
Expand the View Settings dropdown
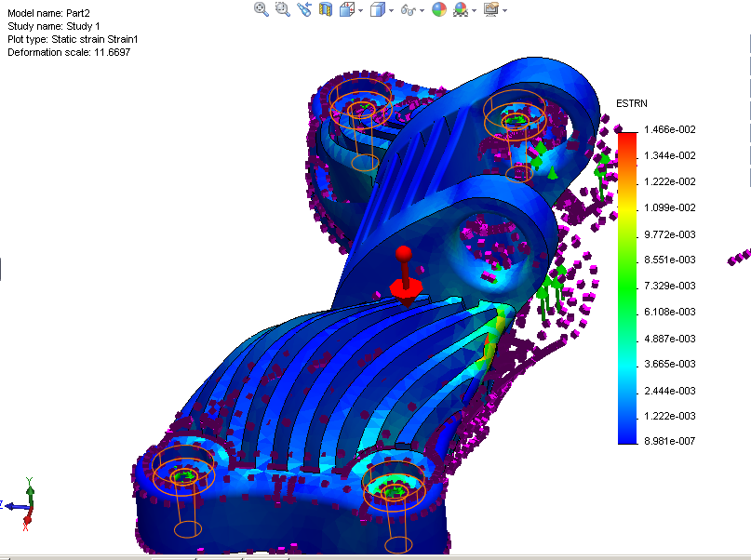[x=475, y=10]
